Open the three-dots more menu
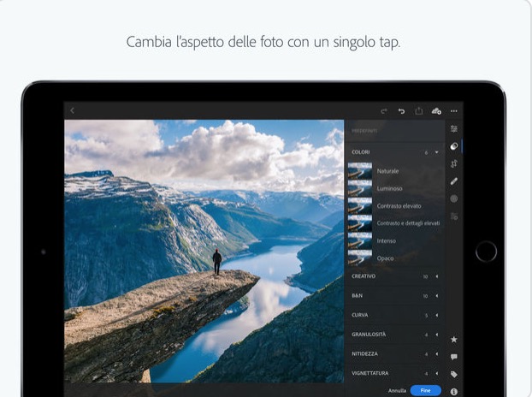The height and width of the screenshot is (397, 532). coord(454,111)
